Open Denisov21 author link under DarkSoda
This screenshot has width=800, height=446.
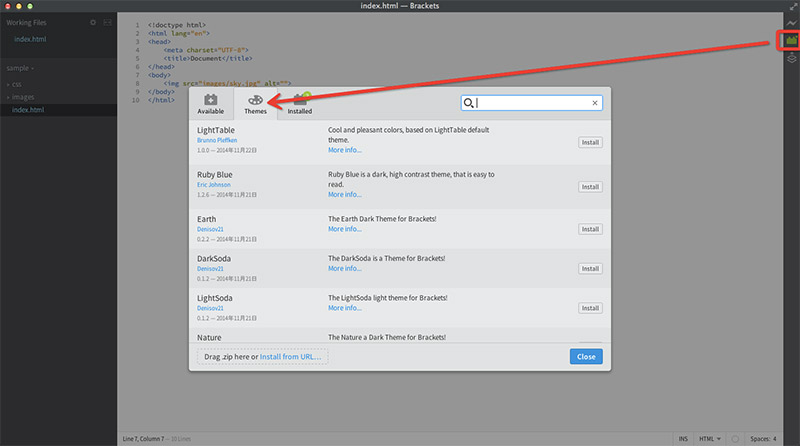(210, 268)
